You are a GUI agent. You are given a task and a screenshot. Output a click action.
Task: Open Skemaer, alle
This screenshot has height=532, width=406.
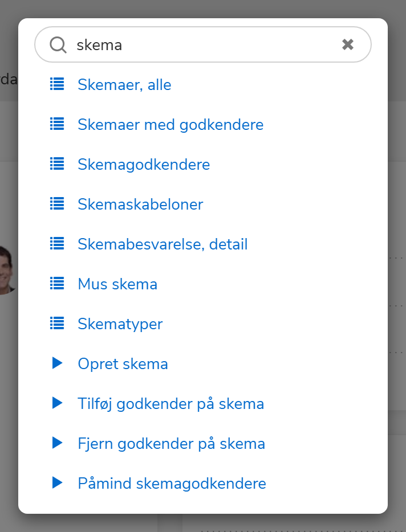124,84
